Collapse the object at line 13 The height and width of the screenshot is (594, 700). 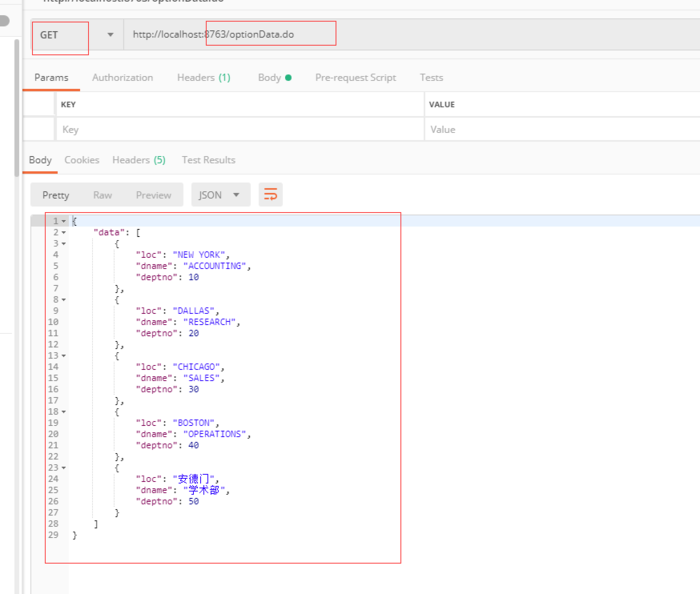point(64,356)
